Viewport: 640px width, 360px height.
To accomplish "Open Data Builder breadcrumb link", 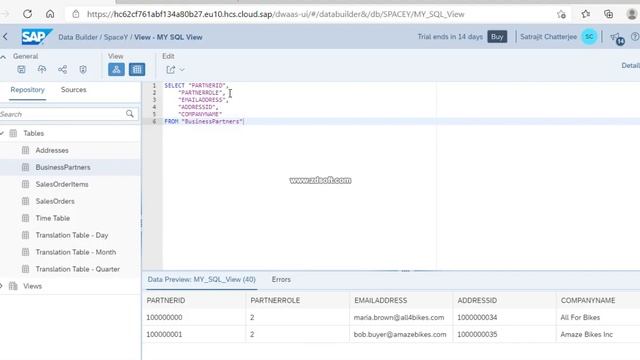I will (78, 37).
